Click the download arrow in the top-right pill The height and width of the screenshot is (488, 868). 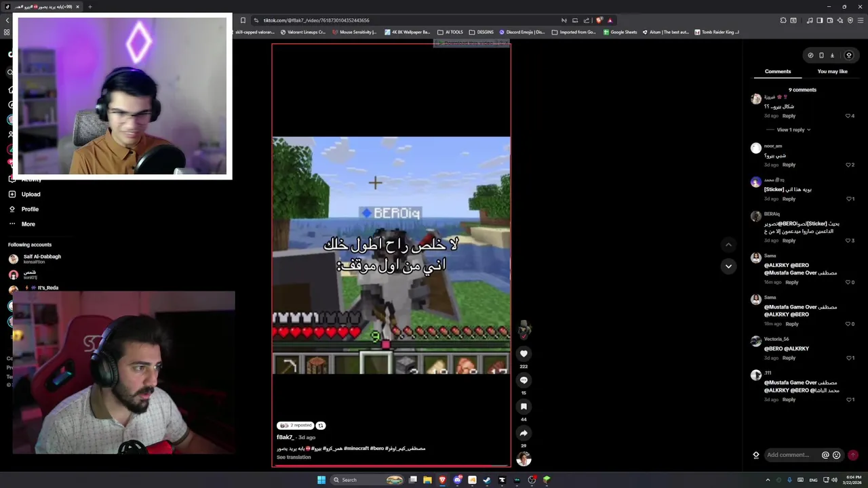tap(832, 56)
